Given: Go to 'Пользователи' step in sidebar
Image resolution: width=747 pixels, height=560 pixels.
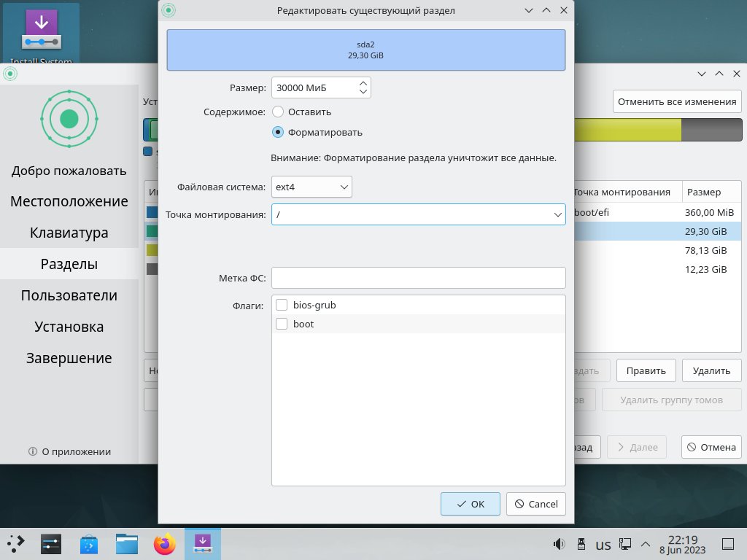Looking at the screenshot, I should pos(69,295).
